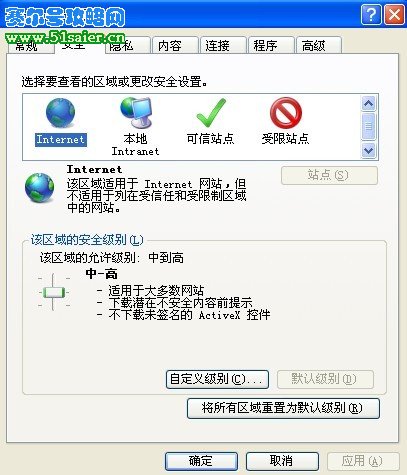The image size is (407, 475).
Task: Click the zone list scroll down arrow
Action: (368, 150)
